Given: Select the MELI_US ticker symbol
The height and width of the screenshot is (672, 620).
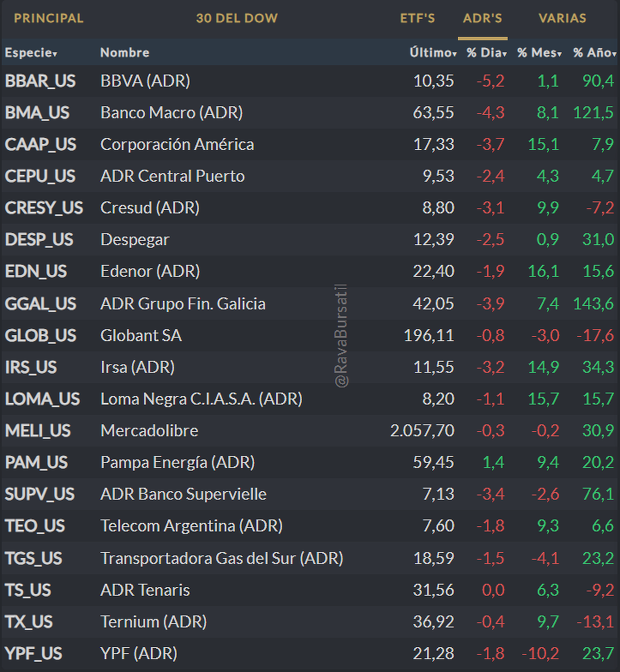Looking at the screenshot, I should [38, 431].
